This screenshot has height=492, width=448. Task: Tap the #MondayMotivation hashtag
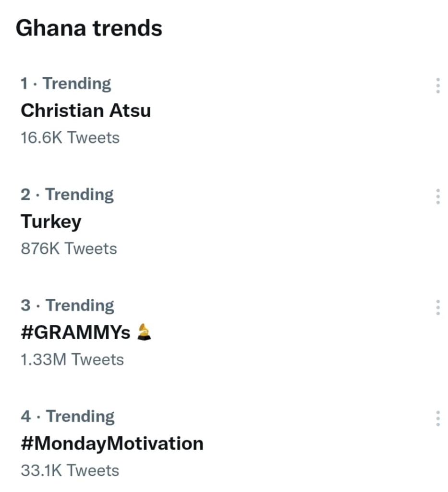coord(112,443)
